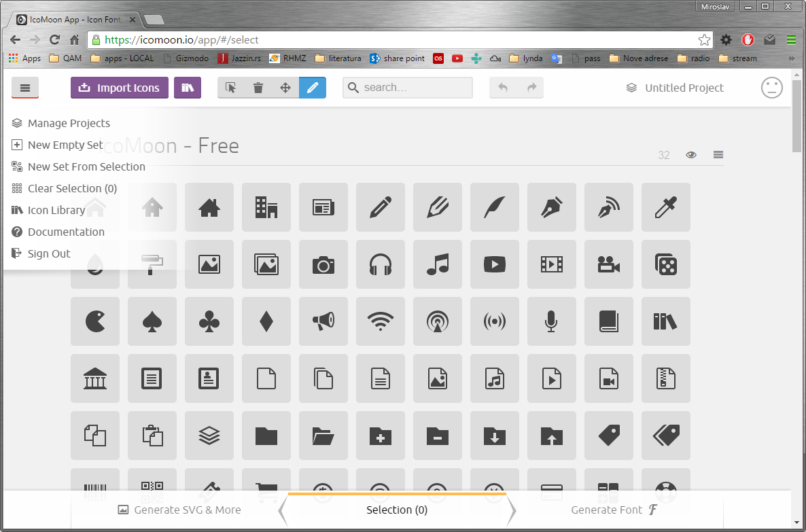Image resolution: width=806 pixels, height=532 pixels.
Task: Open the icon set hamburger menu
Action: click(718, 155)
